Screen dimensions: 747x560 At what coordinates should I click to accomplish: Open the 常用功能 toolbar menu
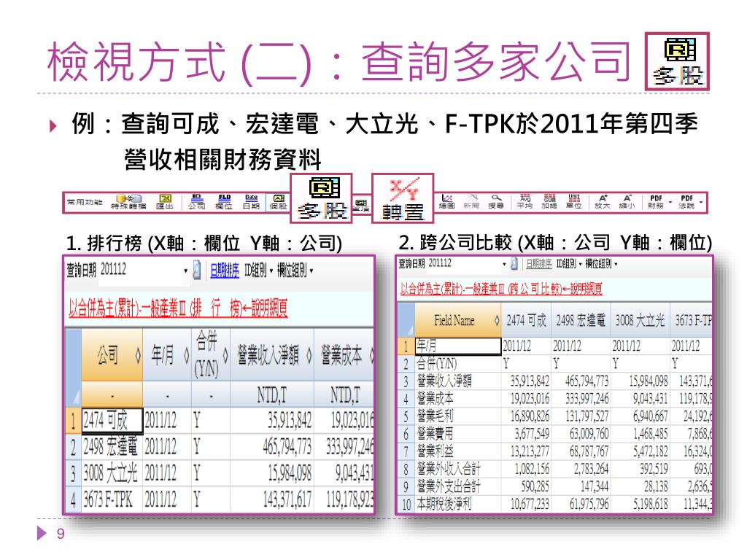[85, 202]
